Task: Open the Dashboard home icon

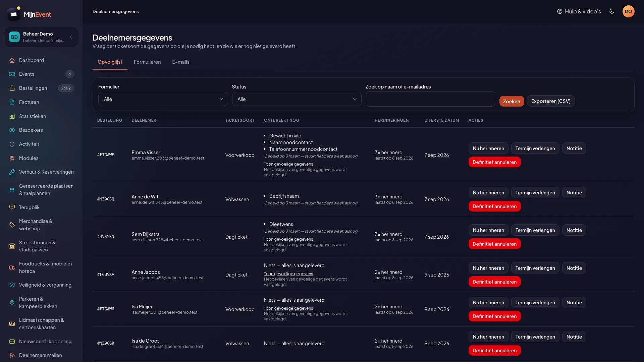Action: [12, 60]
